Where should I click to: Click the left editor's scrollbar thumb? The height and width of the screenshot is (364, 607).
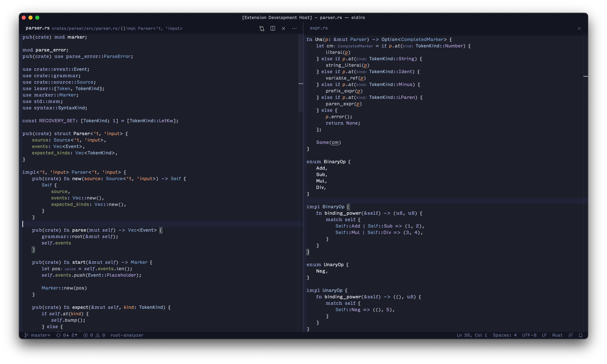coord(301,74)
